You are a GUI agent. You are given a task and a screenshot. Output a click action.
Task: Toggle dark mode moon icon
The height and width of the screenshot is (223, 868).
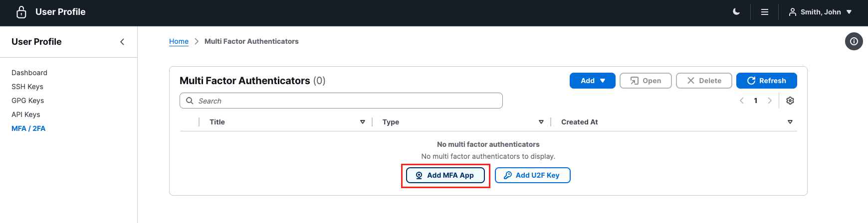(736, 12)
